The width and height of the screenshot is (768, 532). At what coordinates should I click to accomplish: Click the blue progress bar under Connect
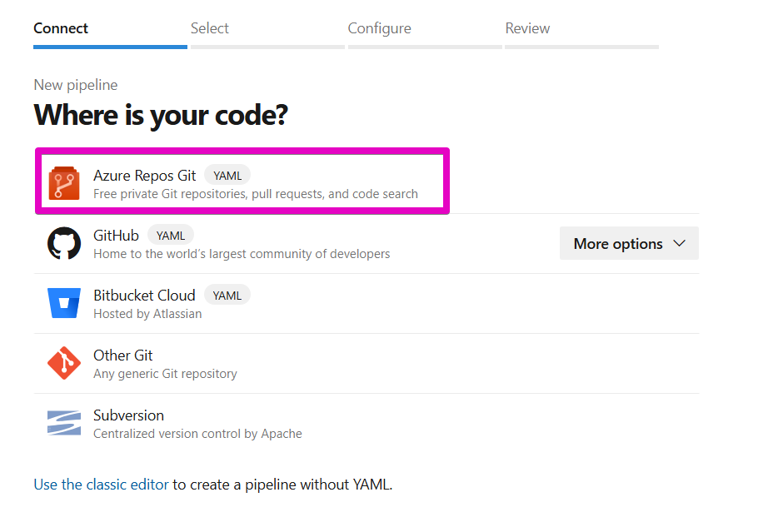[x=110, y=47]
